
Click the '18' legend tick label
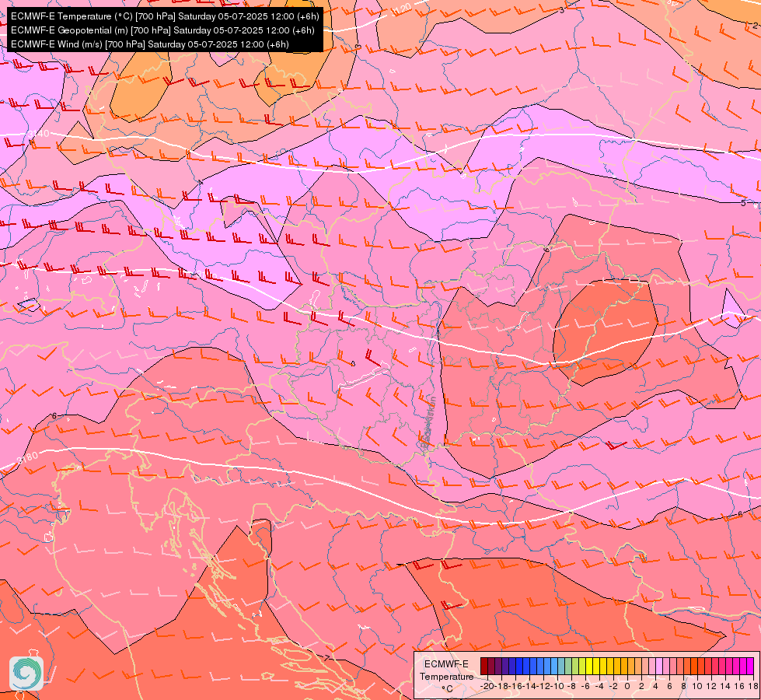click(x=753, y=686)
